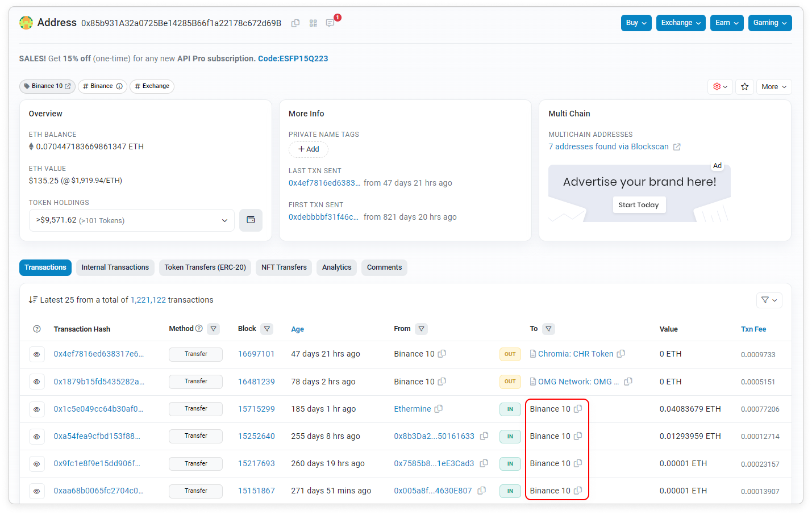Open the More options dropdown

pos(773,87)
